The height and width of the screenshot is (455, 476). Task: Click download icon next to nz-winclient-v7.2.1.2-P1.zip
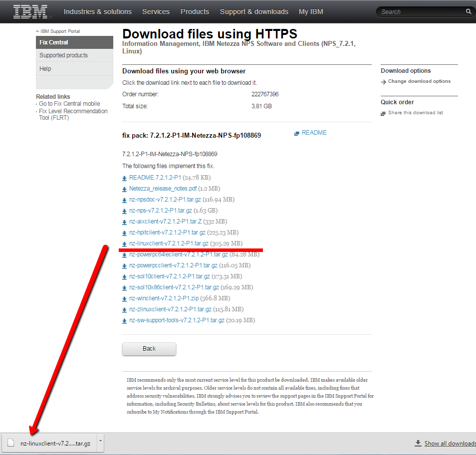pos(124,299)
